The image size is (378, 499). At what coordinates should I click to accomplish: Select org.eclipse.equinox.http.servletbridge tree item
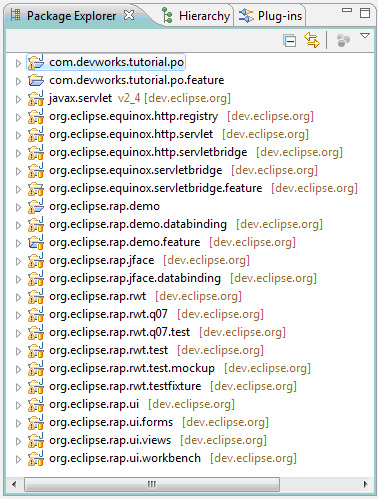pyautogui.click(x=196, y=152)
